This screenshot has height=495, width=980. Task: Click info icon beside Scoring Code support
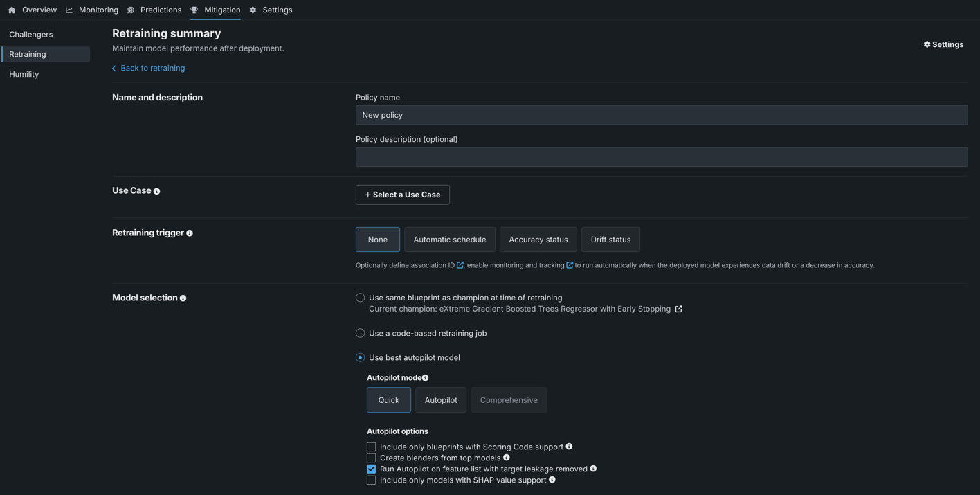pos(569,447)
